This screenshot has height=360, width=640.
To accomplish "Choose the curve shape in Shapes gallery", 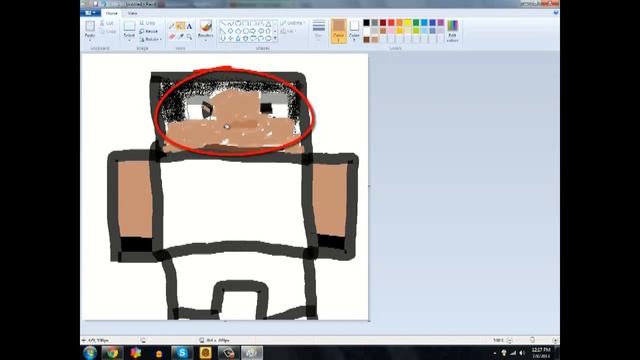I will [x=230, y=23].
